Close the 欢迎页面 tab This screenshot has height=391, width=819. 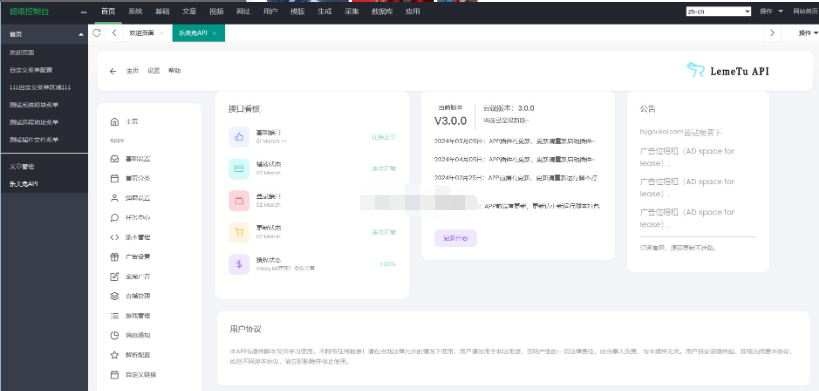(x=161, y=33)
